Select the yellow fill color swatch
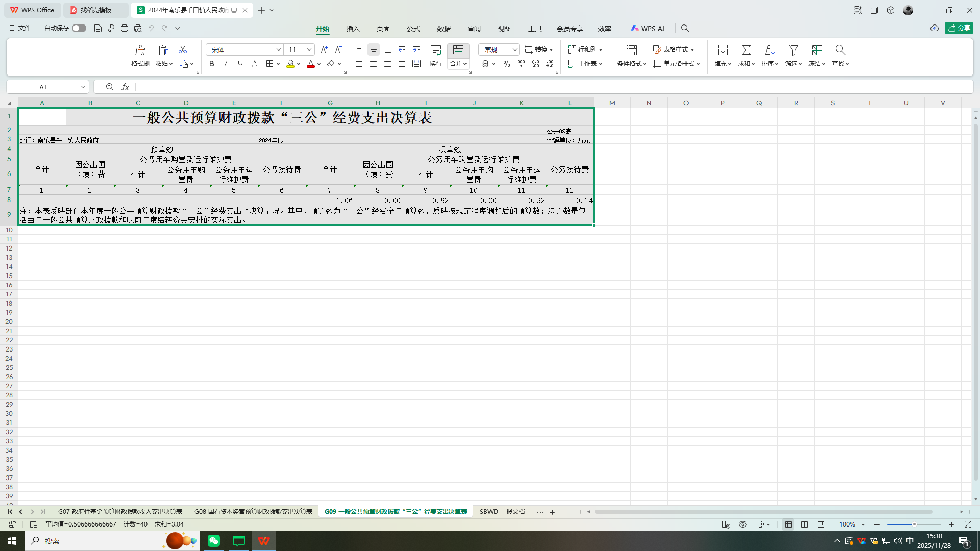The width and height of the screenshot is (980, 551). [x=290, y=64]
